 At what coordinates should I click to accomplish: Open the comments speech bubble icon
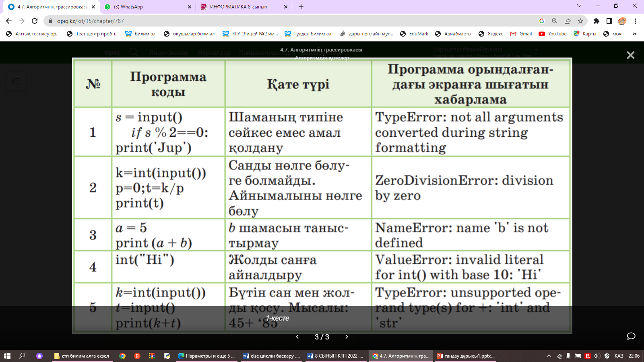click(x=631, y=336)
